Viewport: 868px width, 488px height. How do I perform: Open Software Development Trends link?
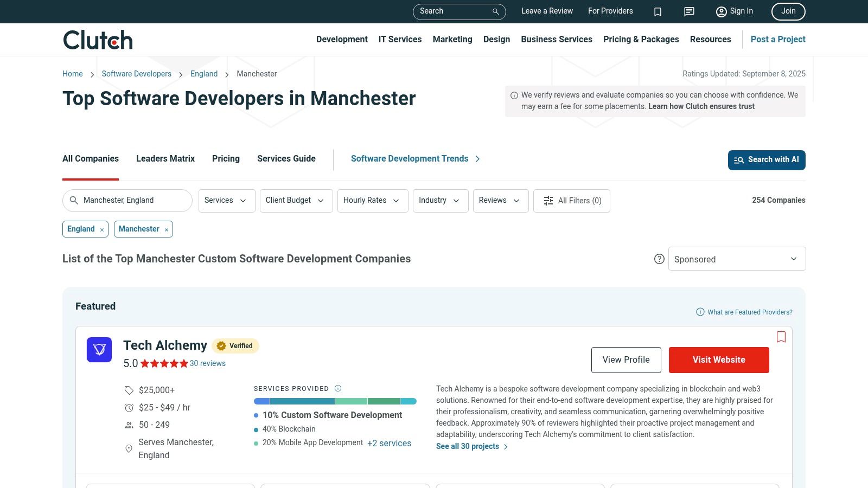tap(416, 159)
